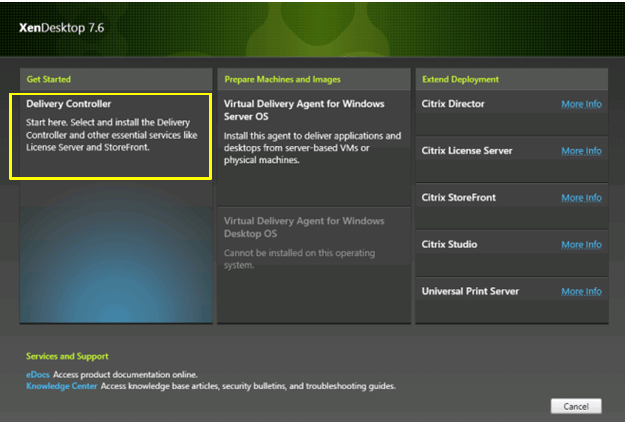
Task: Click disabled Virtual Delivery Agent for Windows Desktop OS
Action: pos(314,265)
